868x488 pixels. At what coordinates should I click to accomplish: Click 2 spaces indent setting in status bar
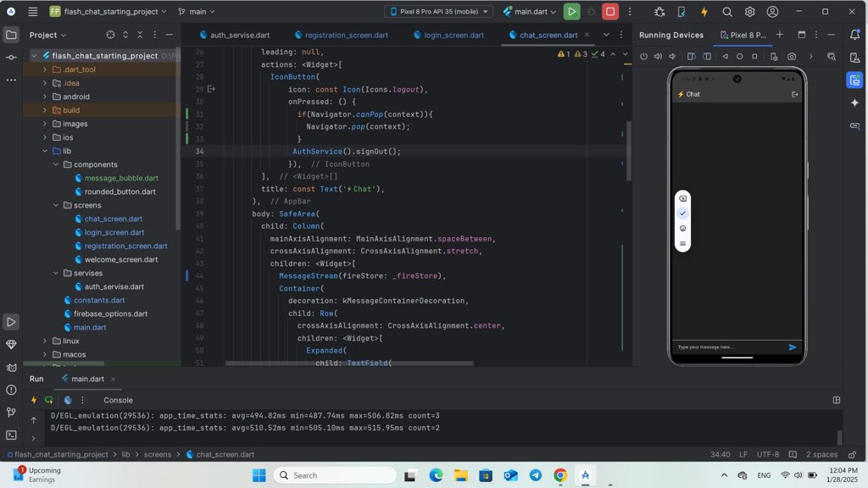(x=821, y=455)
